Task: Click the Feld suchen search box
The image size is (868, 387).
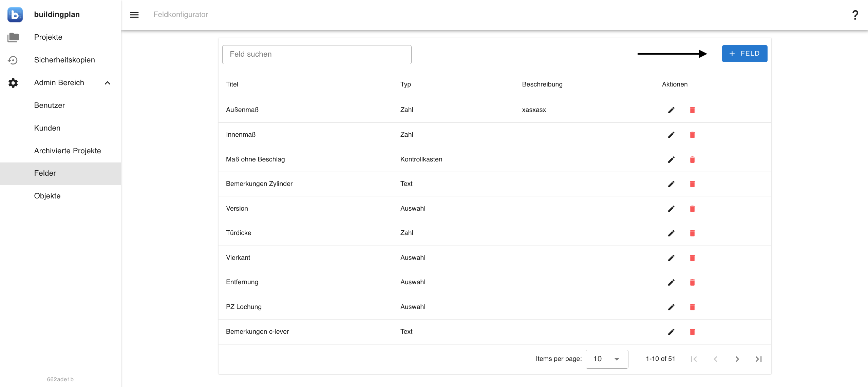Action: 316,54
